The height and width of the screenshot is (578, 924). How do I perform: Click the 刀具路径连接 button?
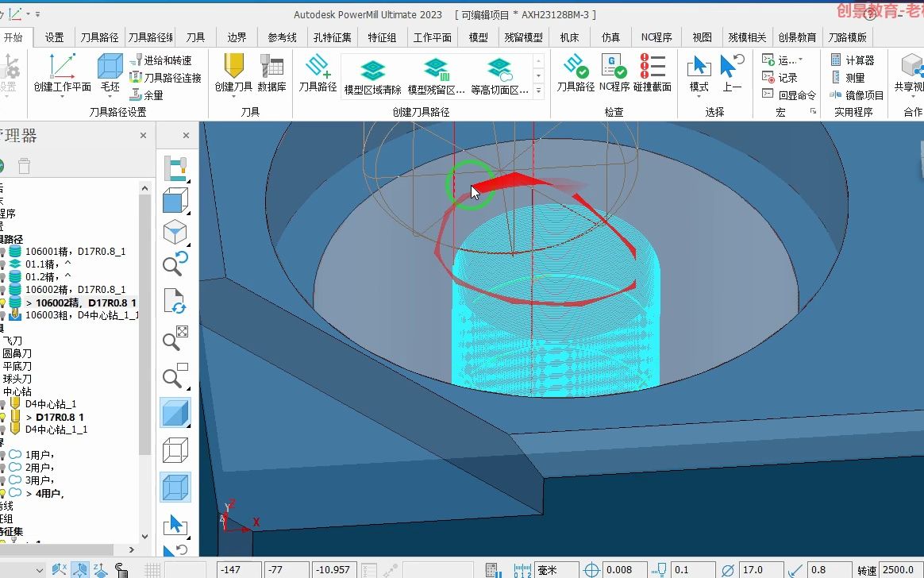tap(165, 78)
